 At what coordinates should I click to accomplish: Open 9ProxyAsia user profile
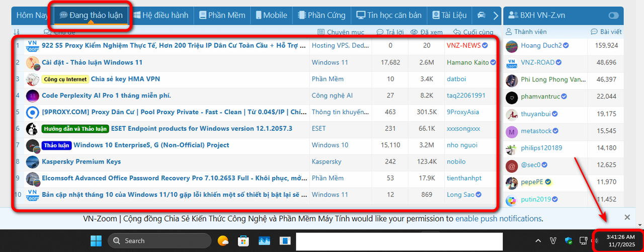(463, 112)
